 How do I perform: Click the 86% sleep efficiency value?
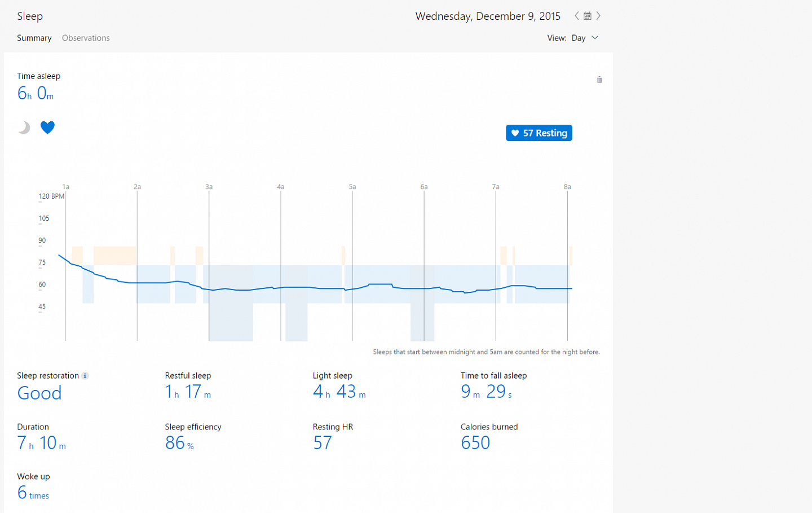coord(179,443)
